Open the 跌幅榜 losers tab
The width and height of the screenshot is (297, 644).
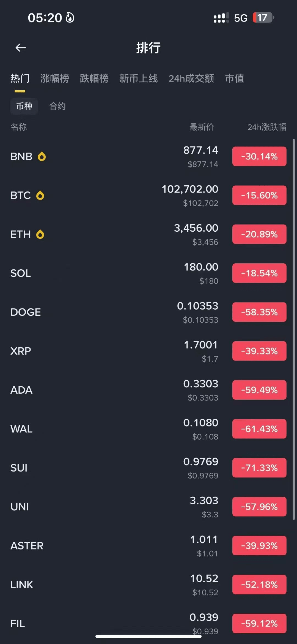point(94,79)
